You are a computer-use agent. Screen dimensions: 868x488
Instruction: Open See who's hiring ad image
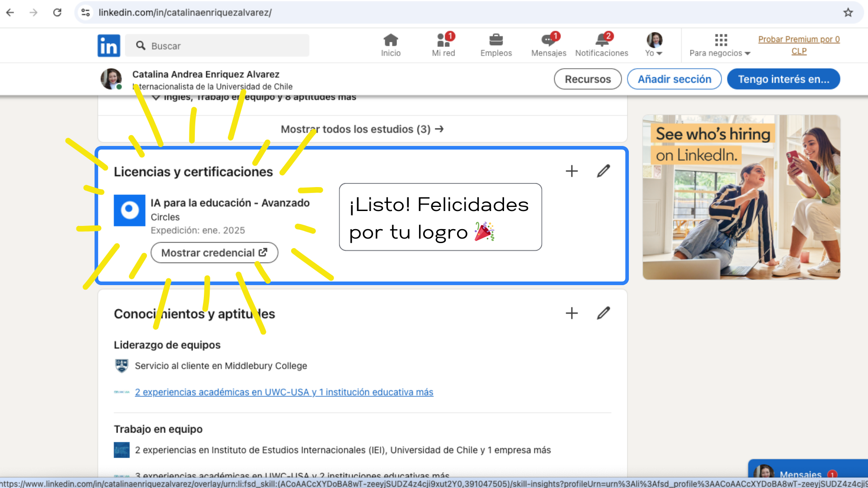[741, 197]
